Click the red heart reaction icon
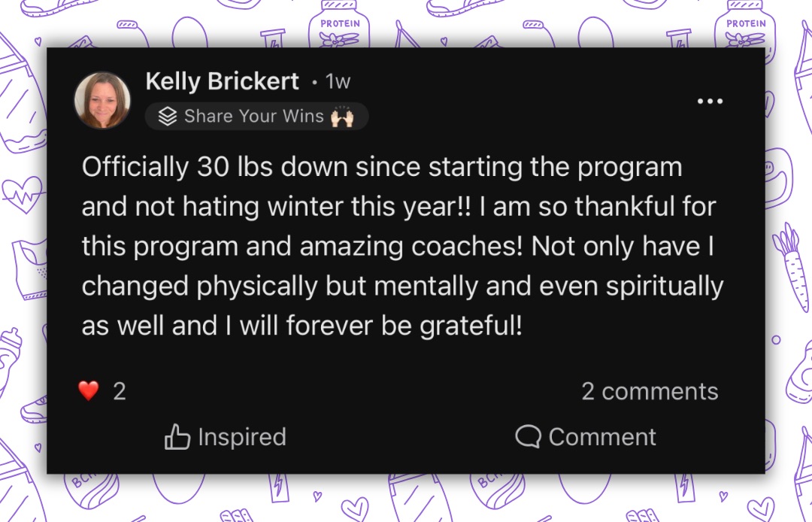812x522 pixels. coord(89,391)
